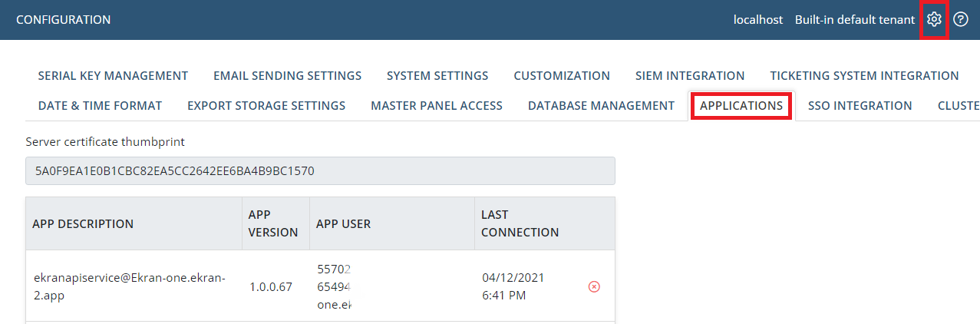Switch to SSO Integration tab

coord(860,105)
